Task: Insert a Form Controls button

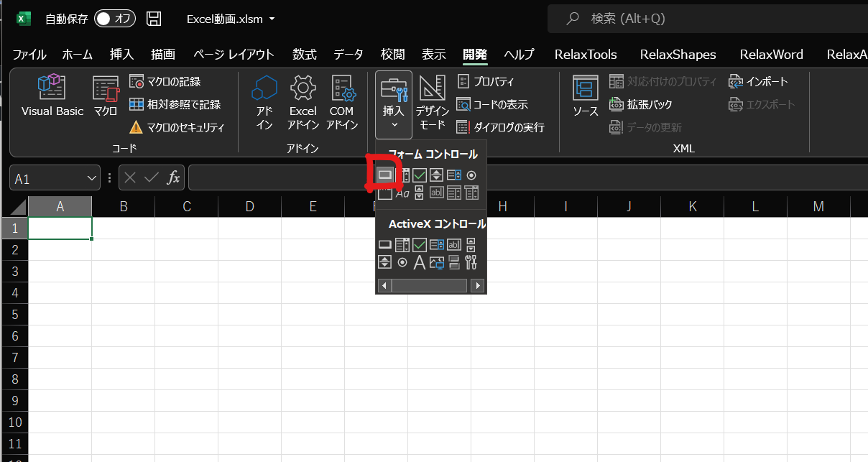Action: 385,175
